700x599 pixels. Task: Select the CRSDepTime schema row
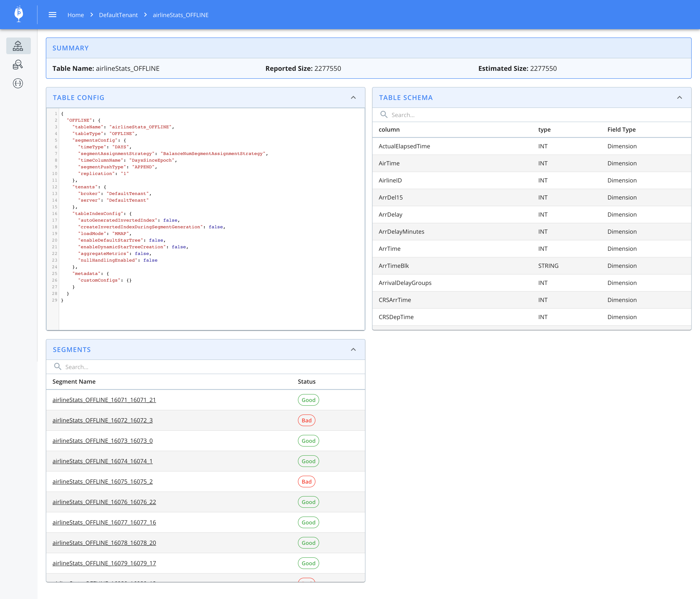tap(531, 317)
